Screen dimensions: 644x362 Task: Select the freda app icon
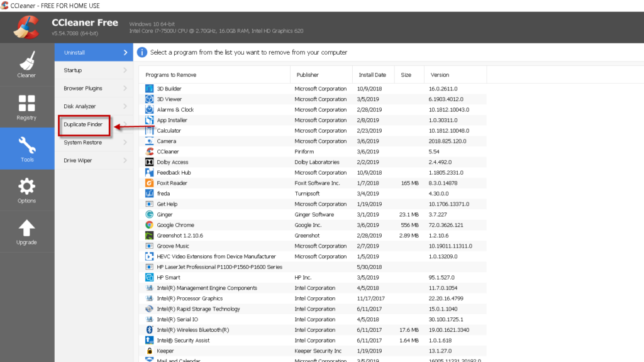tap(150, 194)
